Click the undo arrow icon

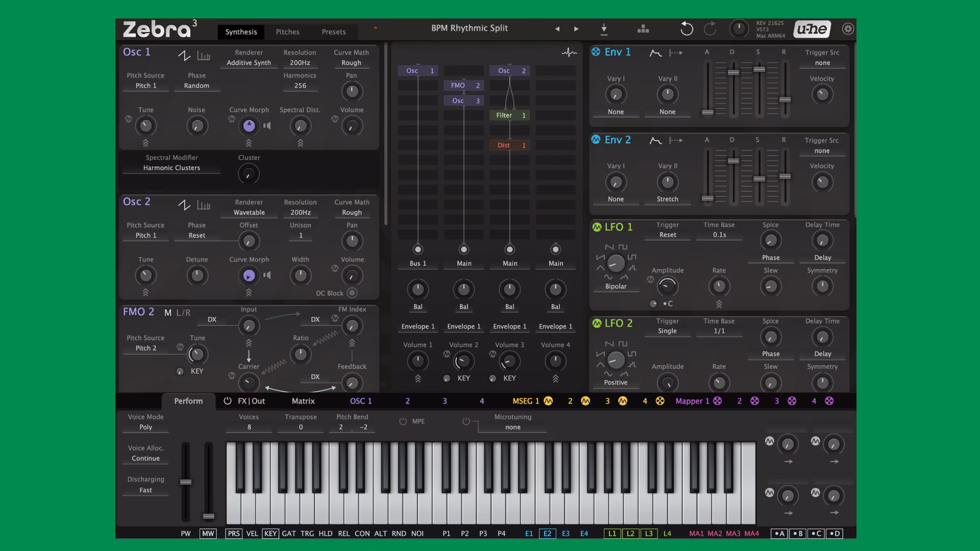pos(687,29)
